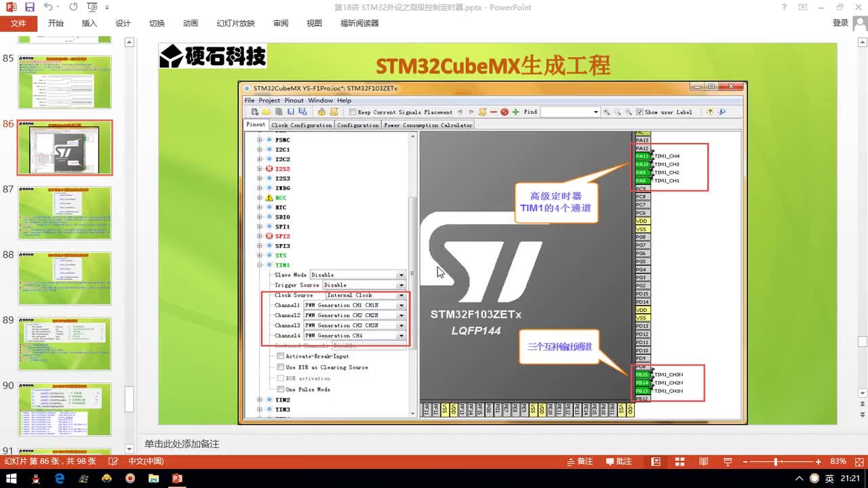The width and height of the screenshot is (868, 488).
Task: Toggle the 批注 comments button in status bar
Action: point(618,462)
